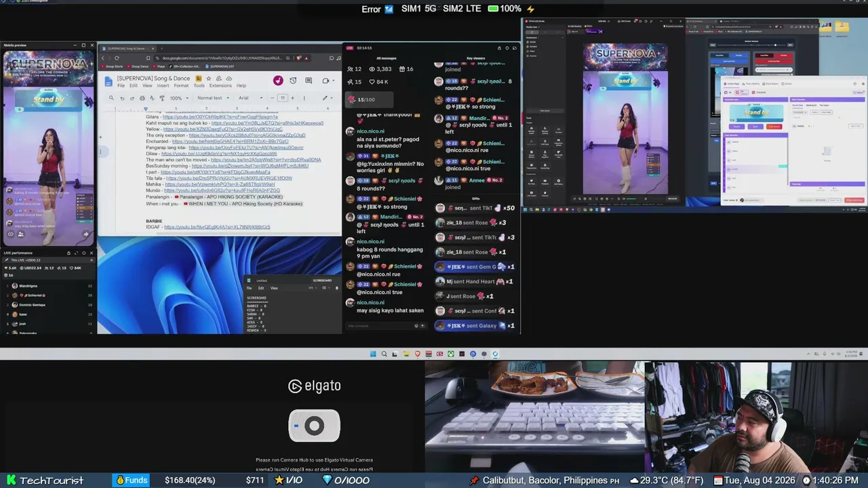The height and width of the screenshot is (488, 868).
Task: Open the zoom 100% dropdown in Docs
Action: [178, 98]
